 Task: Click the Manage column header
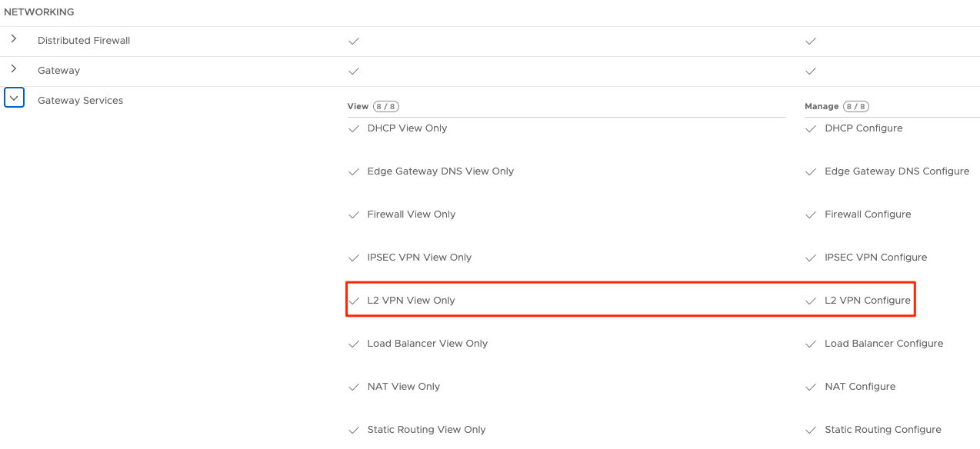tap(822, 107)
